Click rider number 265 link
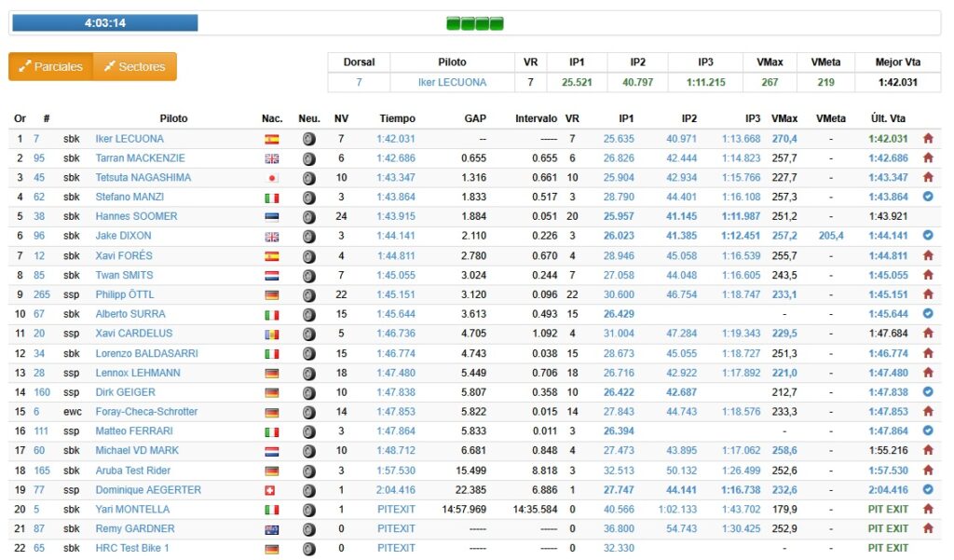954x560 pixels. tap(42, 294)
